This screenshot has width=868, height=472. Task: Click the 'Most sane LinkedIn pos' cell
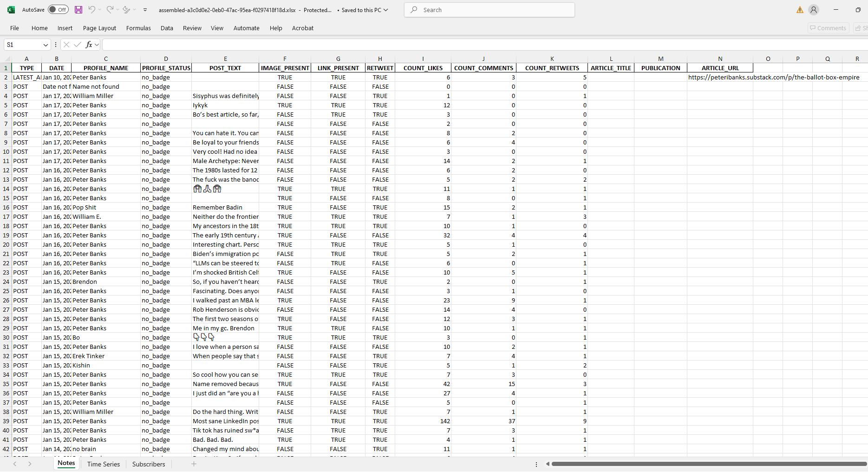pyautogui.click(x=225, y=421)
